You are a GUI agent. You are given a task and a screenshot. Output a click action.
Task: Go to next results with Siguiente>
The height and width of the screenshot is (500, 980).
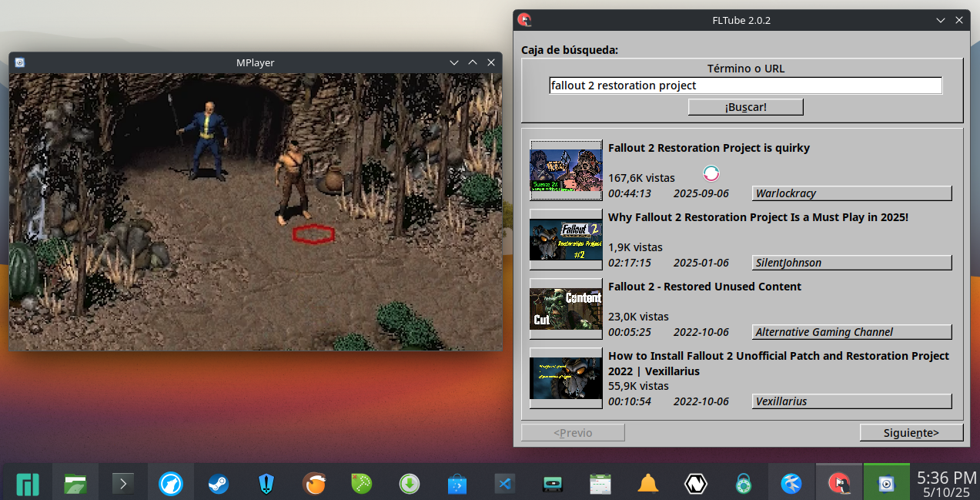pyautogui.click(x=911, y=433)
